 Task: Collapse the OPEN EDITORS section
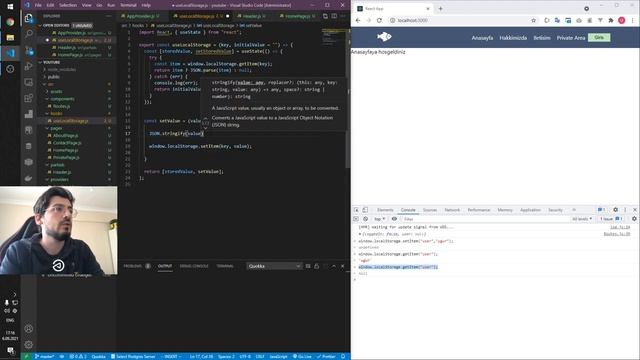point(56,25)
